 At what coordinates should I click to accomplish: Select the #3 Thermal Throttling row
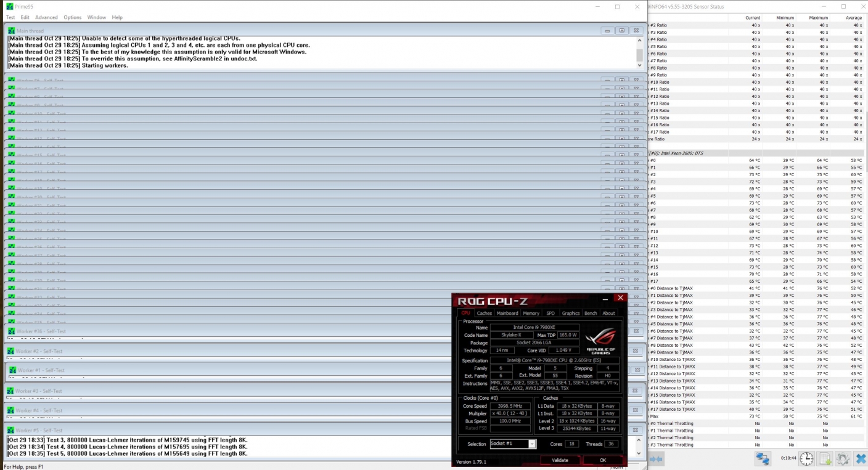pos(756,445)
